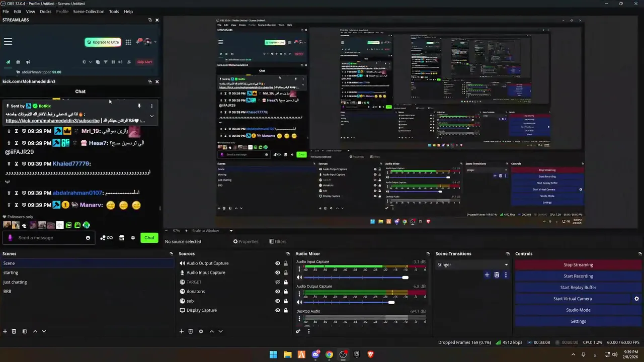The height and width of the screenshot is (362, 644).
Task: Move the scene up in the Scenes list
Action: (35, 331)
